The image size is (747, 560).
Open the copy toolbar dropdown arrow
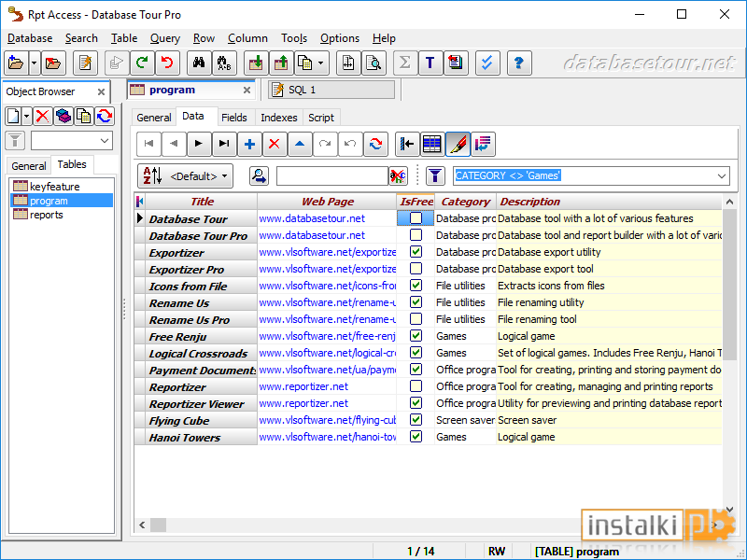point(321,63)
